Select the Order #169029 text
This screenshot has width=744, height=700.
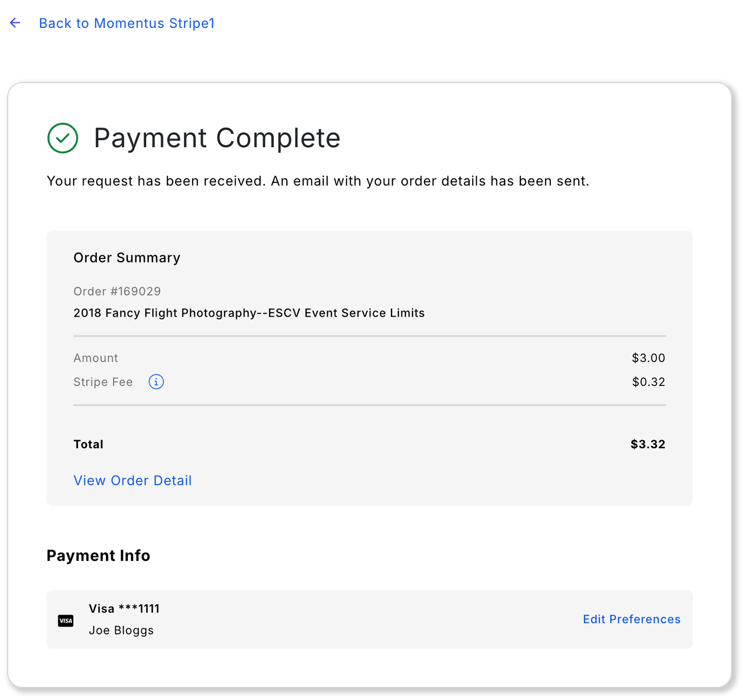coord(117,291)
